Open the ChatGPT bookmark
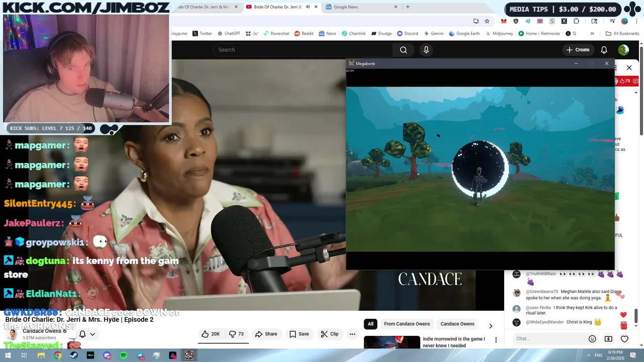 coord(228,34)
